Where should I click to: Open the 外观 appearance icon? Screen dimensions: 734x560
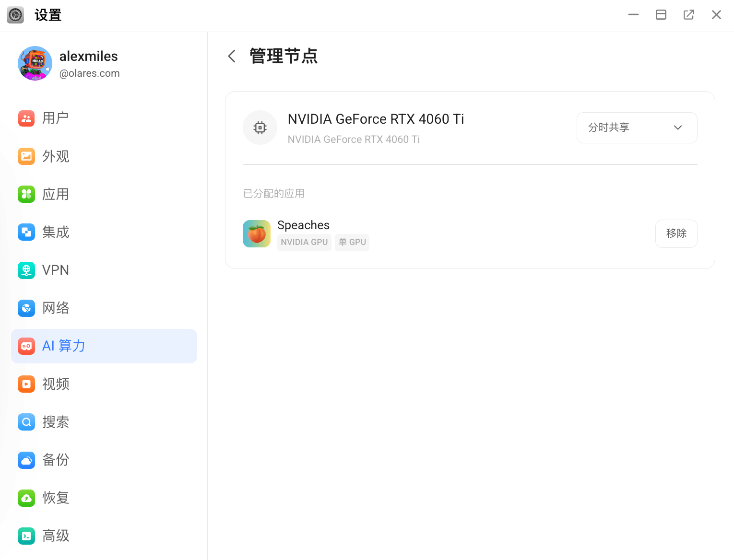26,156
